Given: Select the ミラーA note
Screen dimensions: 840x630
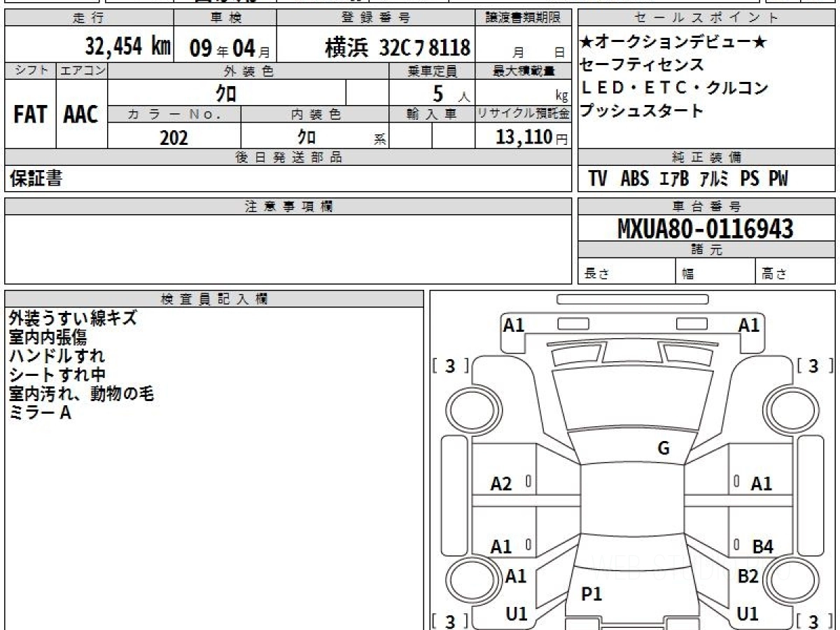Looking at the screenshot, I should pyautogui.click(x=40, y=413).
